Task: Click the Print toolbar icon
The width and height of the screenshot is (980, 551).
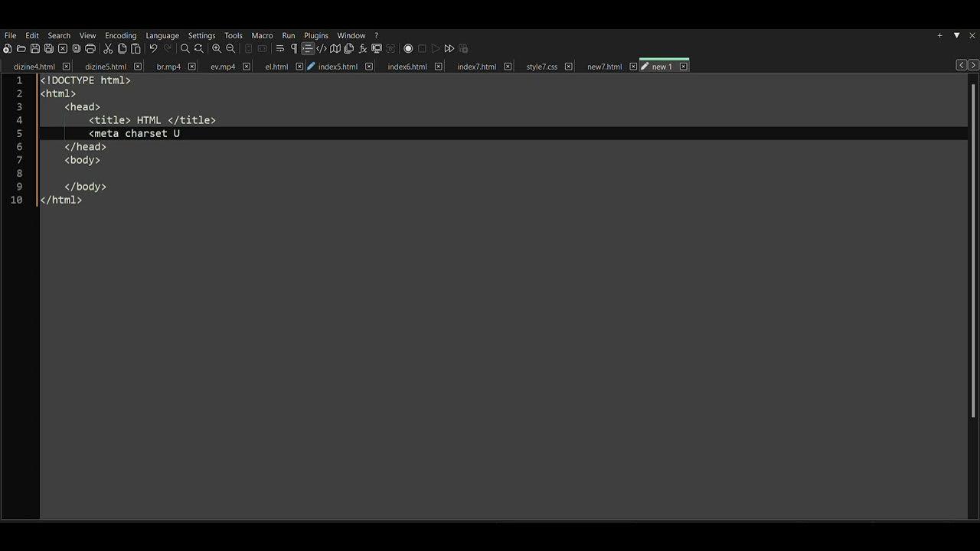Action: pyautogui.click(x=90, y=48)
